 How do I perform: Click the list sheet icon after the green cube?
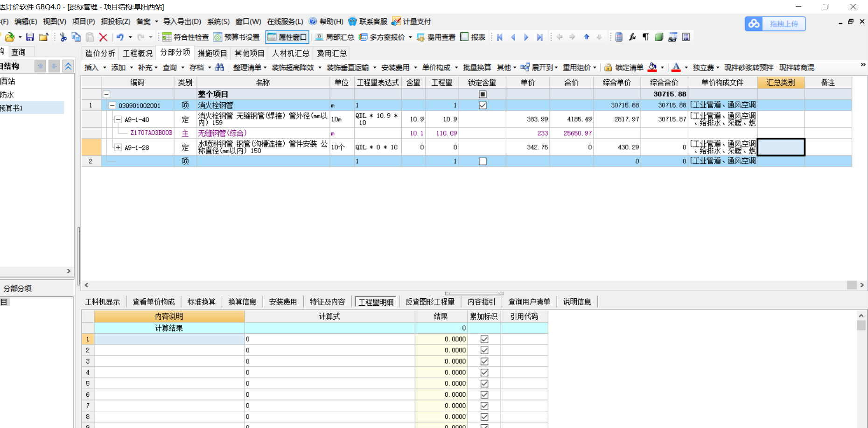click(x=686, y=37)
